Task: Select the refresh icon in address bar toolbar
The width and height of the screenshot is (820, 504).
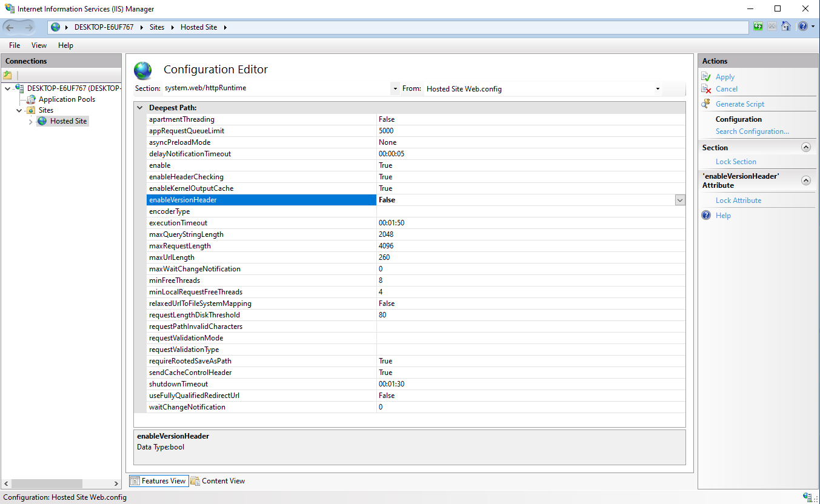Action: 758,26
